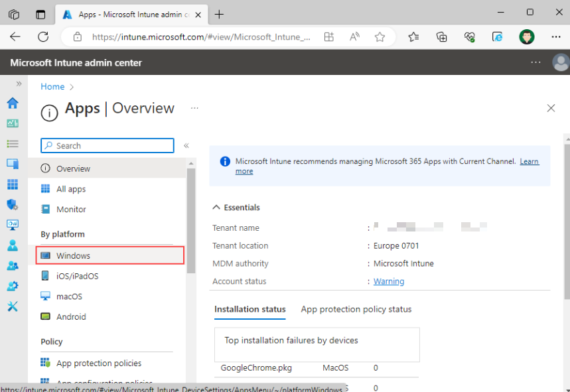Click Warning account status link
This screenshot has height=392, width=570.
pos(389,281)
